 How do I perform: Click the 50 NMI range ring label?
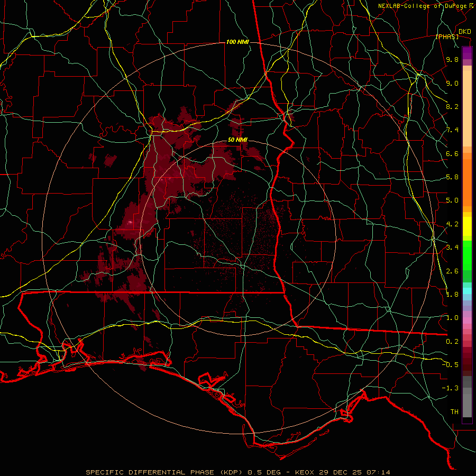(237, 140)
